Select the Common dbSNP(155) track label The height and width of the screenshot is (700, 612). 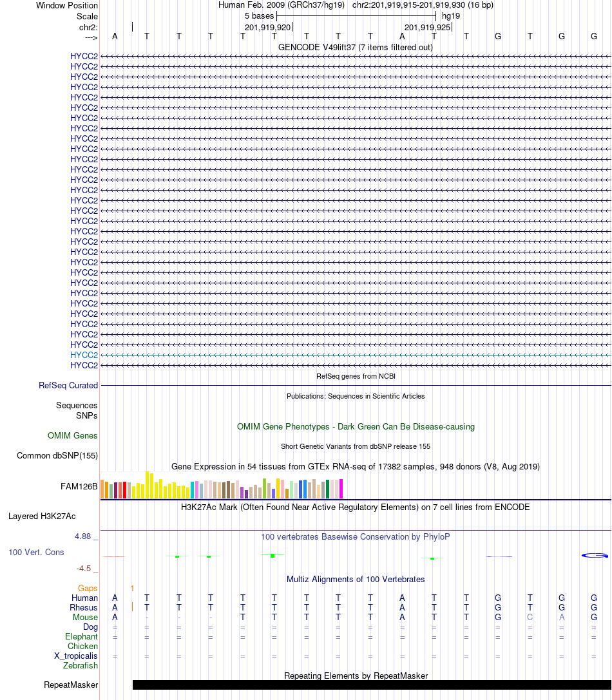[x=57, y=455]
